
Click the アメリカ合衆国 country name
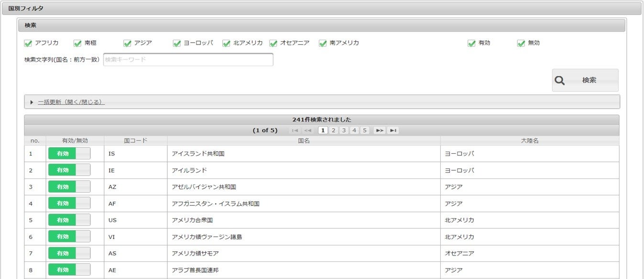point(192,220)
